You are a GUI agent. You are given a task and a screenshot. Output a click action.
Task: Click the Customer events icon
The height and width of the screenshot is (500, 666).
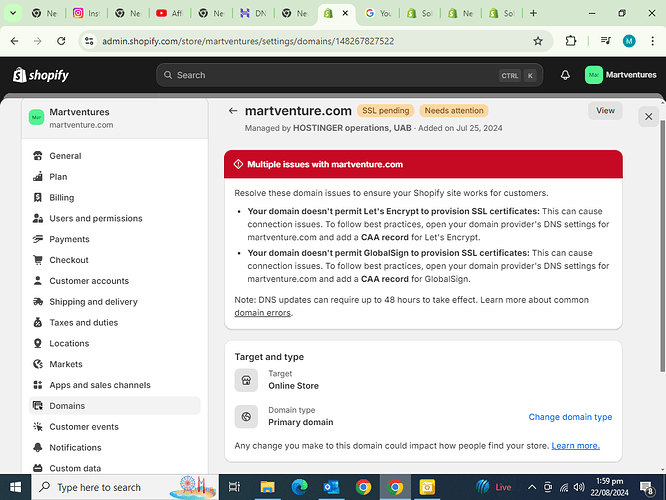(x=38, y=427)
